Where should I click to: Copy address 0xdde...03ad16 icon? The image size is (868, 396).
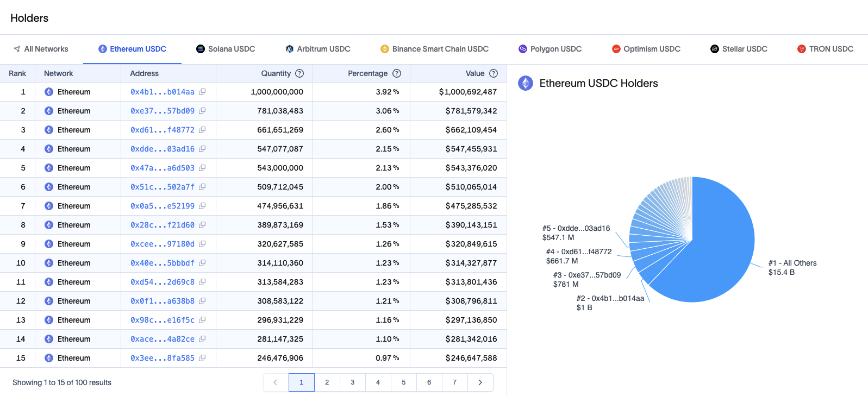pyautogui.click(x=202, y=149)
